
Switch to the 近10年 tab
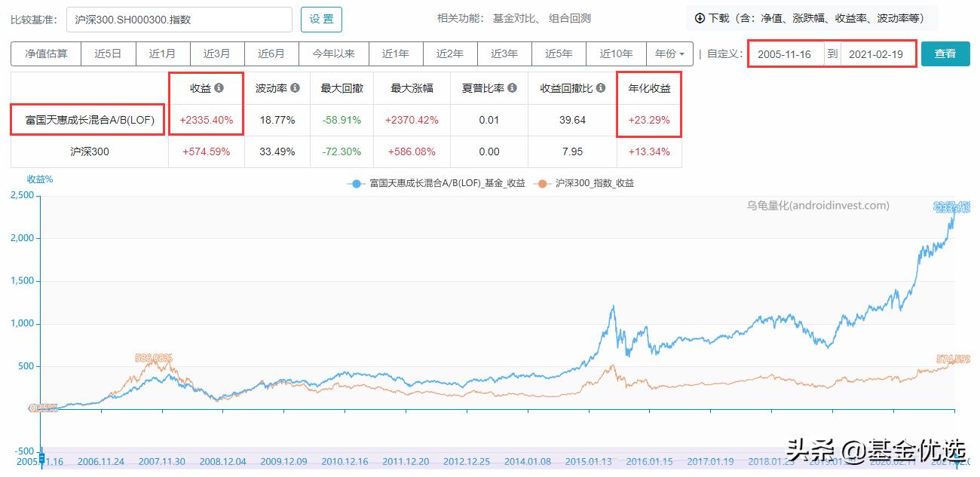tap(616, 54)
